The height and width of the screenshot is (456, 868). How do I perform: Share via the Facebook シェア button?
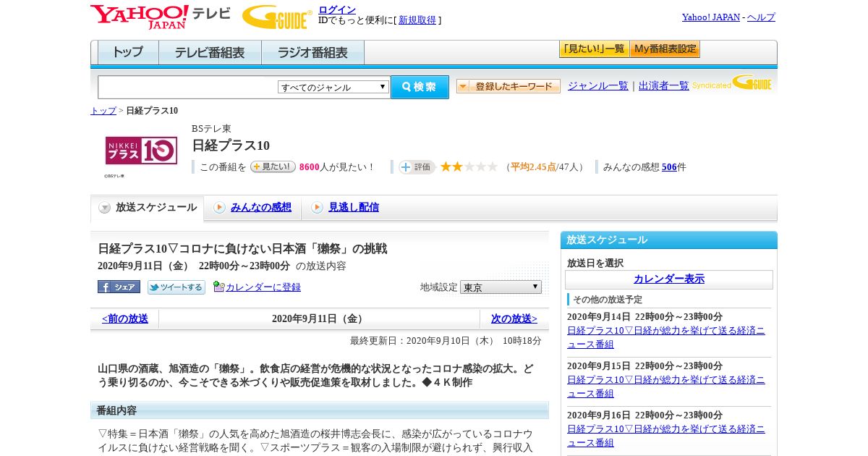(119, 287)
